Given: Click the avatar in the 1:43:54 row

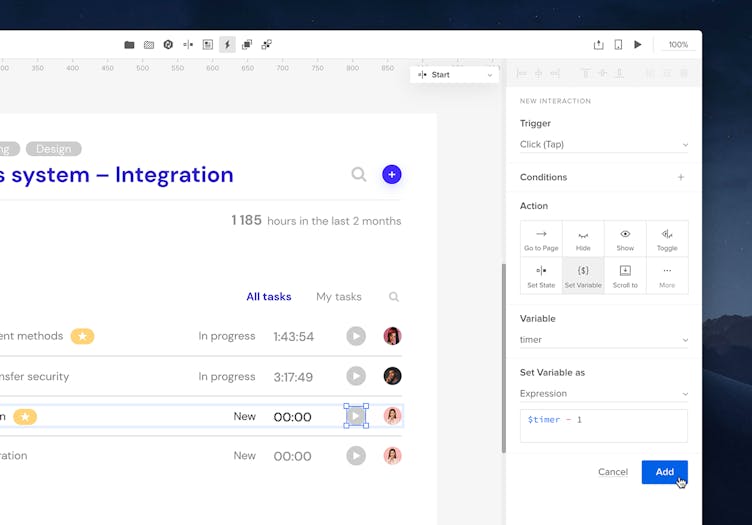Looking at the screenshot, I should point(392,336).
